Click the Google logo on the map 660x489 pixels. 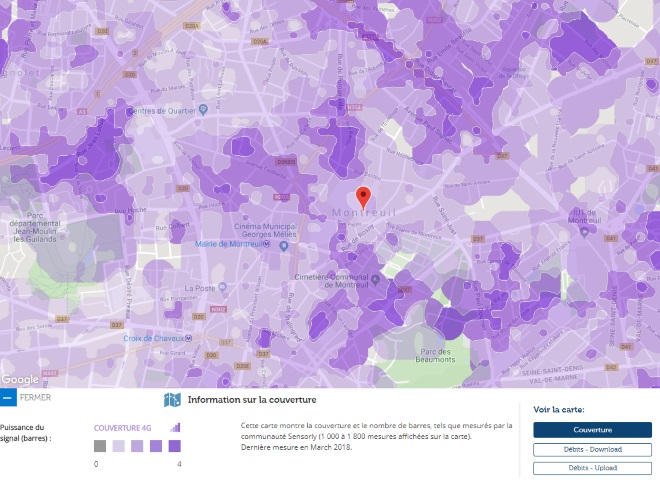point(20,379)
